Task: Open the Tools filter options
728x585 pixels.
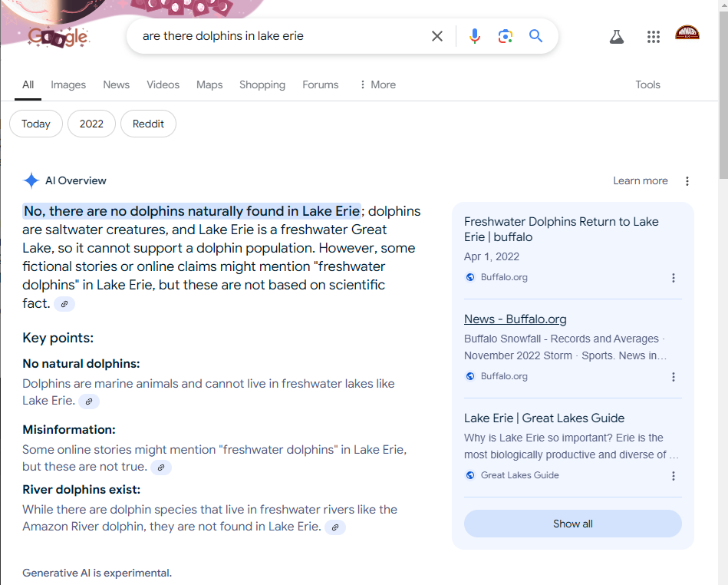Action: coord(647,84)
